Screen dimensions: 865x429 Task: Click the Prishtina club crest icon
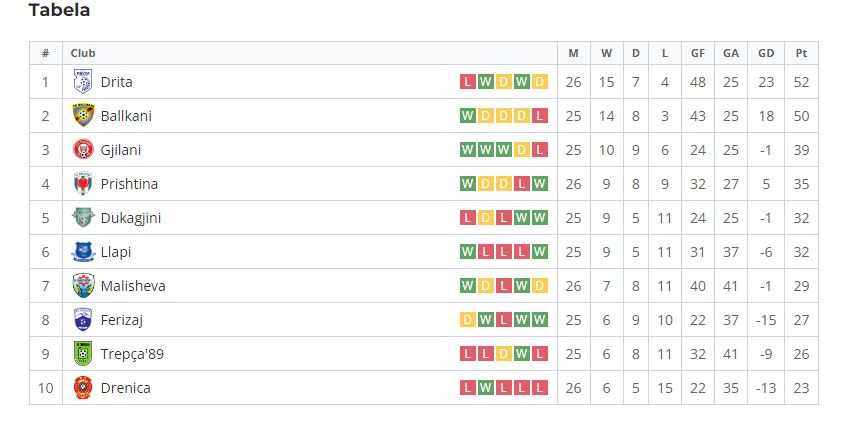(83, 184)
